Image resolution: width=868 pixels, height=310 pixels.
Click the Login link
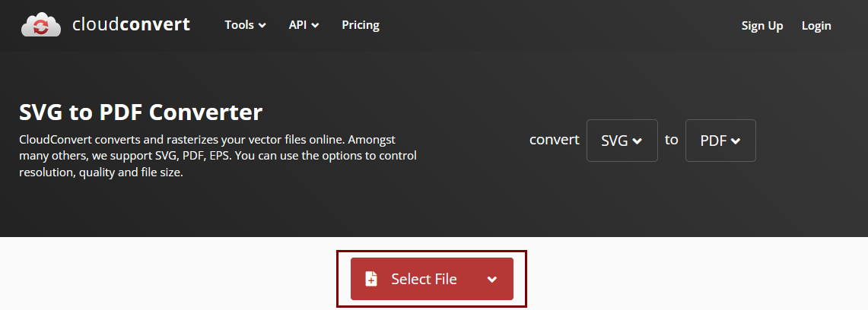(x=816, y=26)
